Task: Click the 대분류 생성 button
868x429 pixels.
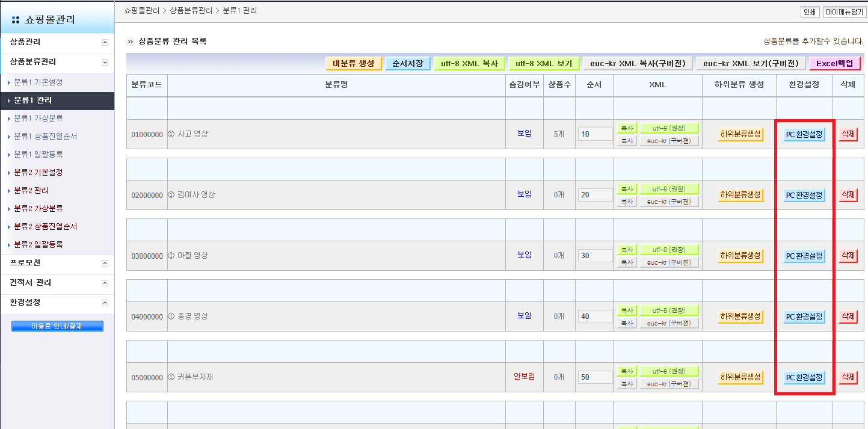Action: coord(354,63)
